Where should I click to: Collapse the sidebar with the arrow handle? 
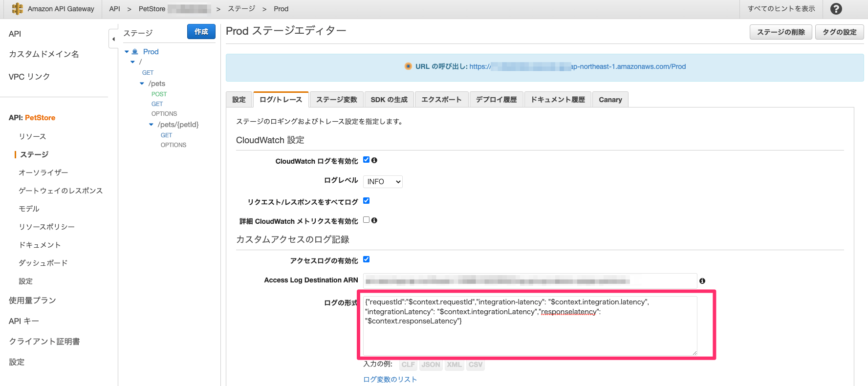113,39
